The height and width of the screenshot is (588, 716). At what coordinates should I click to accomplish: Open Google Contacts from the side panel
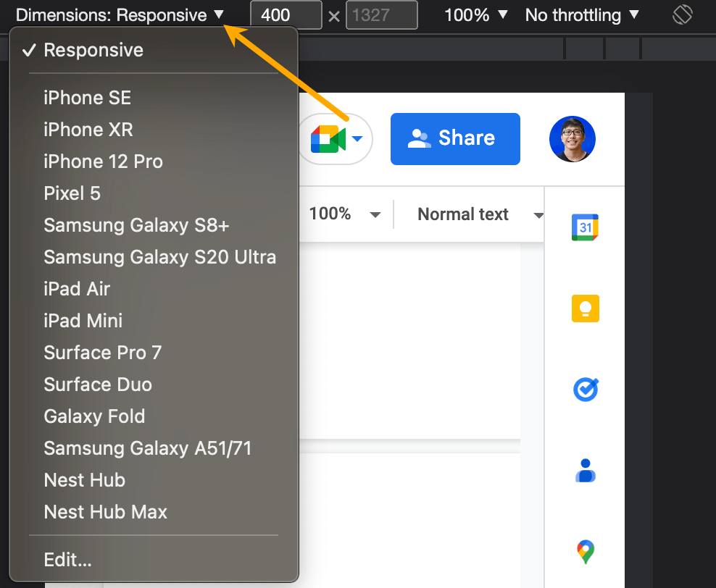pos(585,470)
